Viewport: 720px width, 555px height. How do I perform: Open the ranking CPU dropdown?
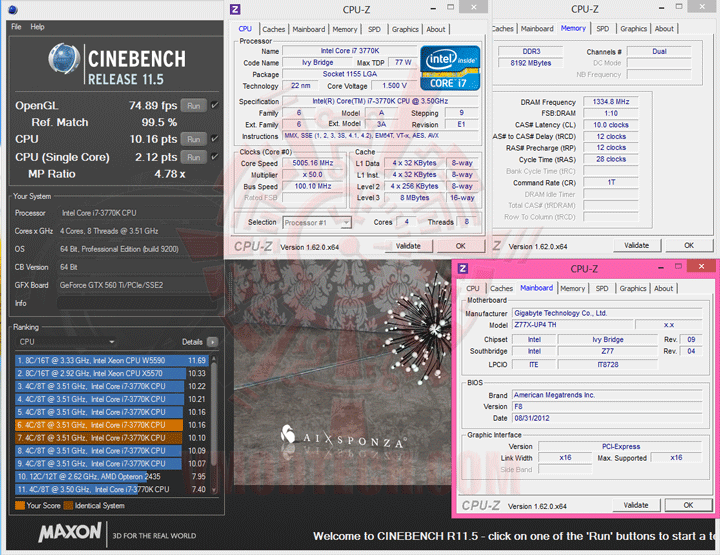(x=67, y=342)
